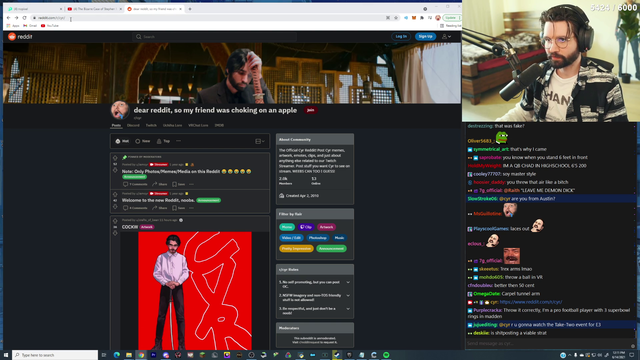Open the YouTube bookmark
The height and width of the screenshot is (360, 640).
(50, 26)
